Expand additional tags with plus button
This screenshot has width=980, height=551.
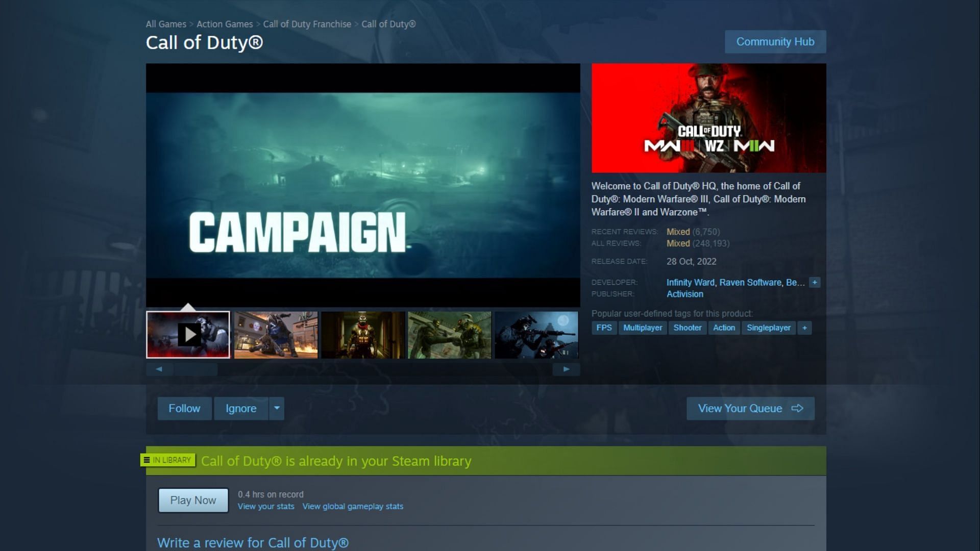(804, 328)
